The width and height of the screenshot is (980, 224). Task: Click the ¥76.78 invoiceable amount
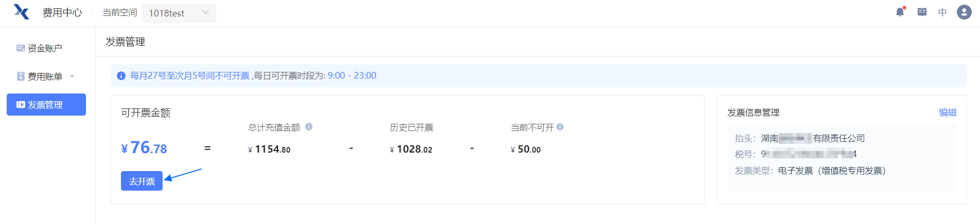(x=144, y=148)
